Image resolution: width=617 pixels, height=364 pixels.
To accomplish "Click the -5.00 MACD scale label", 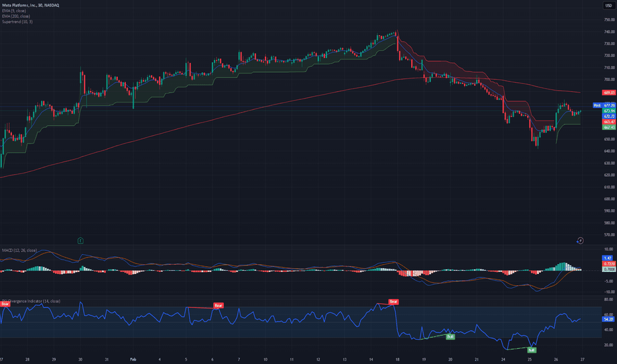I will 608,281.
